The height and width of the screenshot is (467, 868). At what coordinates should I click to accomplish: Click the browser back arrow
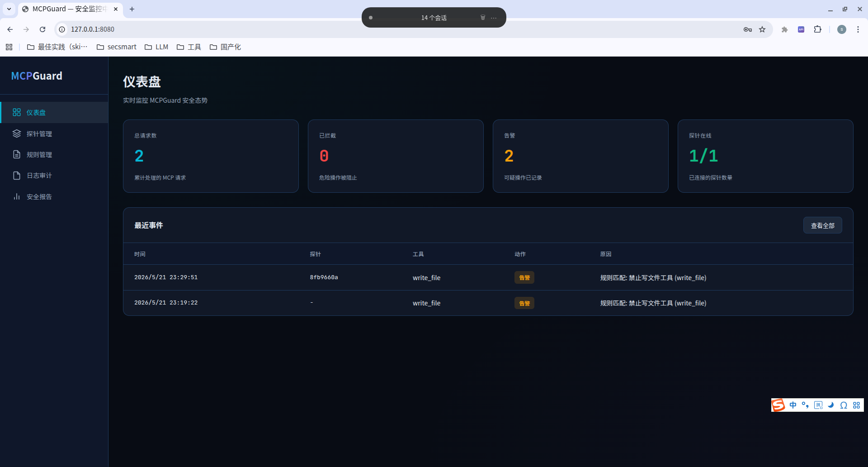[10, 29]
